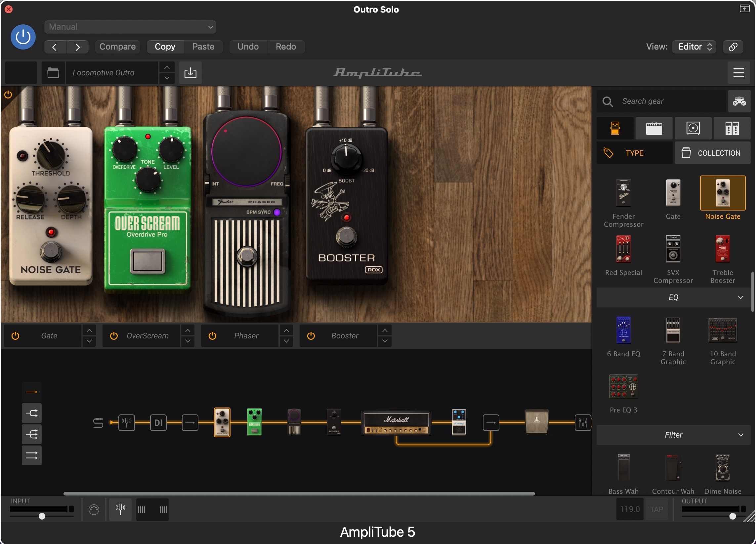Screen dimensions: 756x544
Task: Collapse the EQ section
Action: pos(673,297)
